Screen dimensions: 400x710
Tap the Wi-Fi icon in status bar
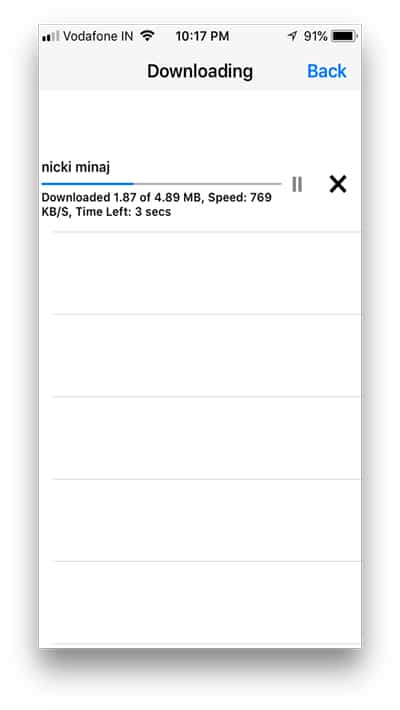tap(147, 36)
